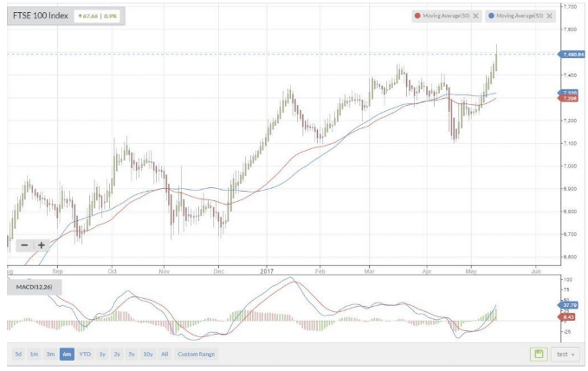This screenshot has width=588, height=371.
Task: Save chart with the green disk icon
Action: [539, 355]
